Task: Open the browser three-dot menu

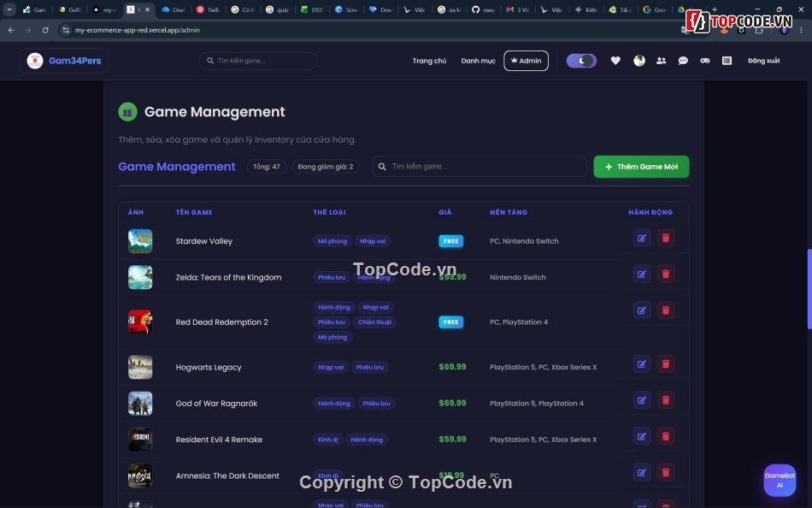Action: (801, 30)
